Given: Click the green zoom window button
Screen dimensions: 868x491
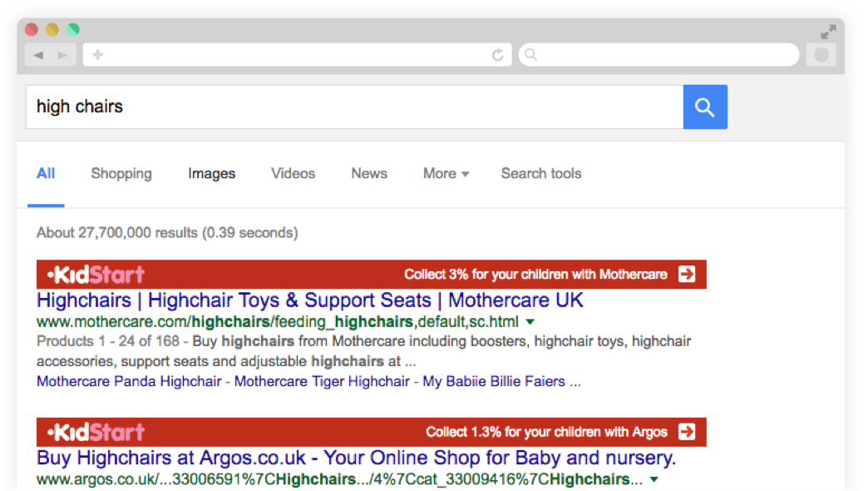Looking at the screenshot, I should (73, 29).
